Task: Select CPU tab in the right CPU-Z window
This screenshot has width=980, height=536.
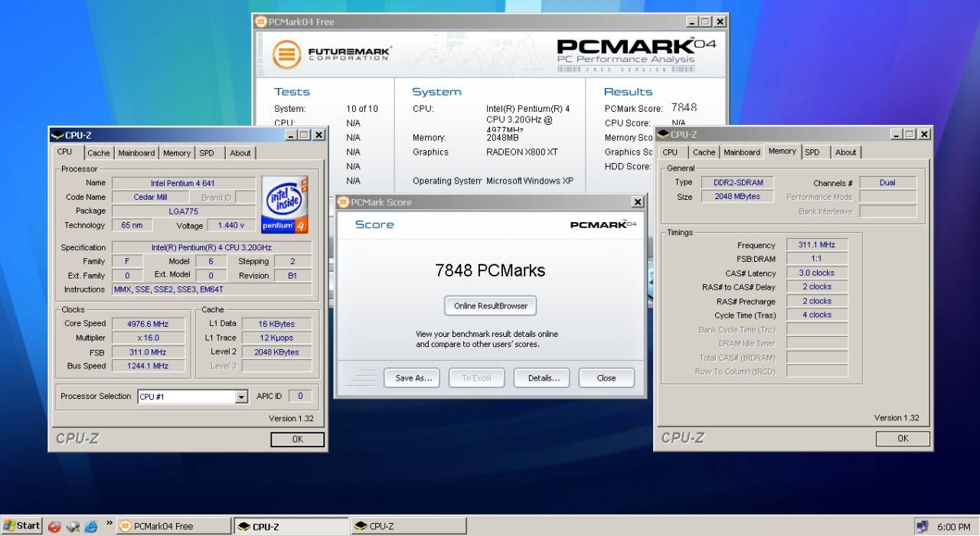Action: (670, 152)
